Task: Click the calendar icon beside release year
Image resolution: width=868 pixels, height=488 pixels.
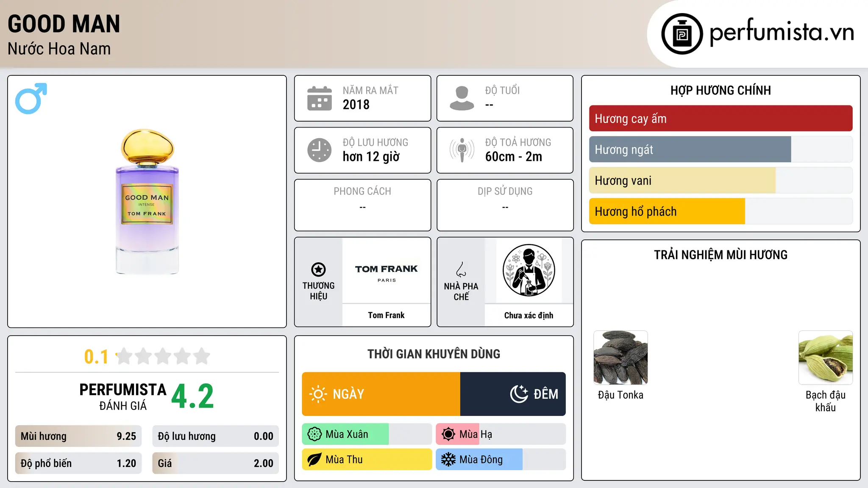Action: point(320,98)
